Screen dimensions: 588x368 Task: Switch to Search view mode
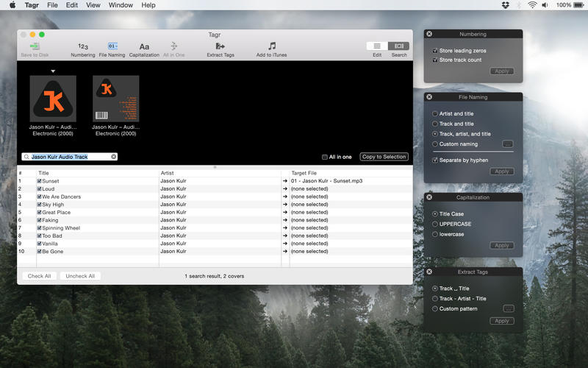tap(398, 46)
